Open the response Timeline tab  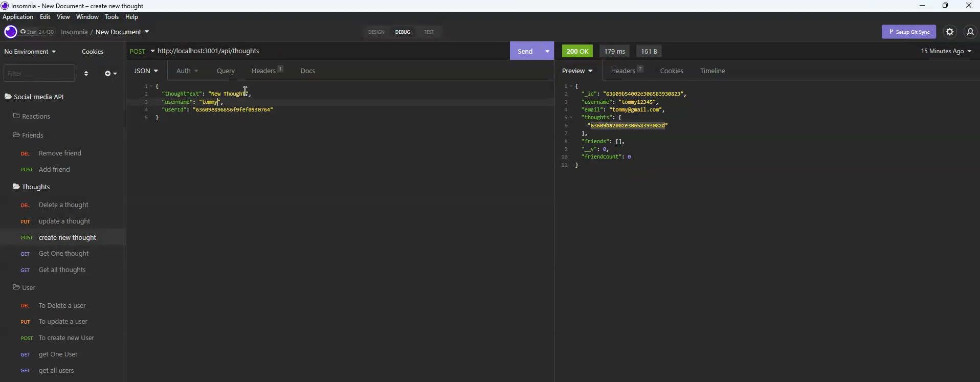[712, 71]
